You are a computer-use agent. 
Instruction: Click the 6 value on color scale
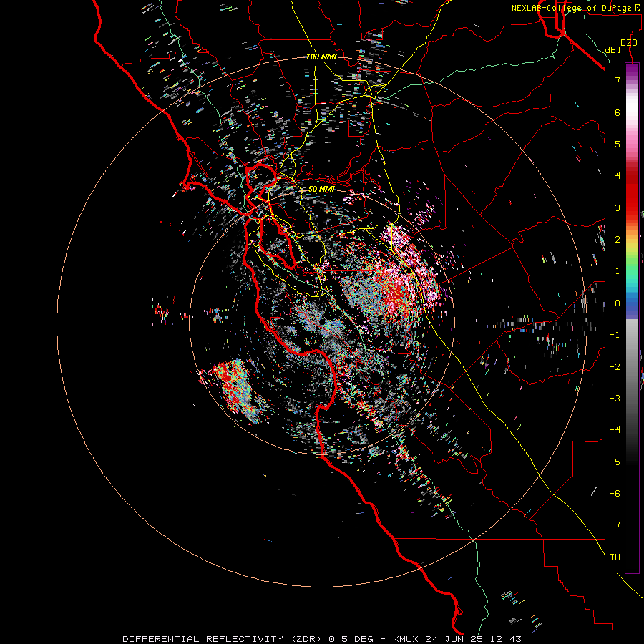(618, 112)
